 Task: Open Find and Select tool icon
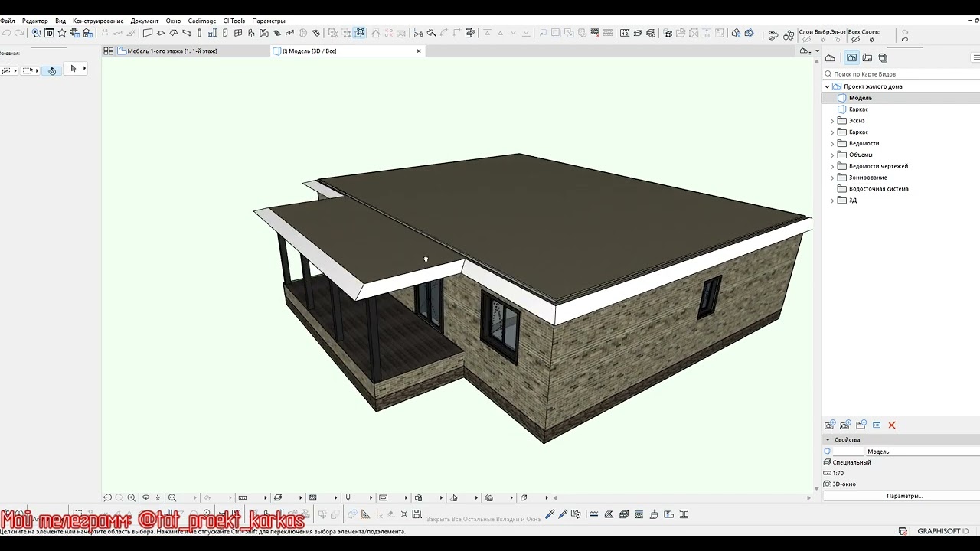click(x=36, y=33)
